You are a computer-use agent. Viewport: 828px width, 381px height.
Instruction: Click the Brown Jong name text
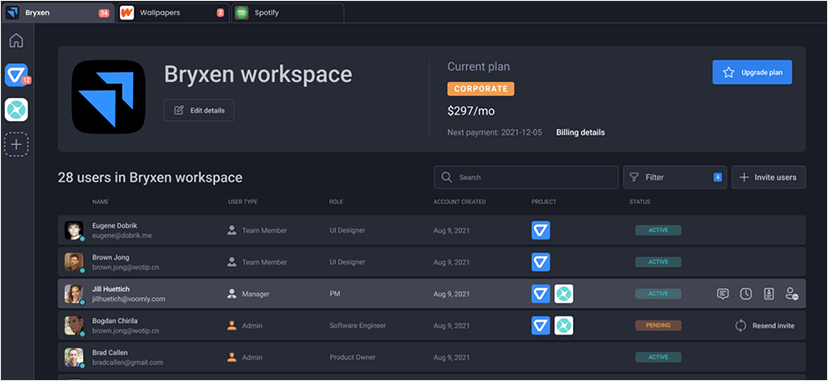click(x=110, y=258)
